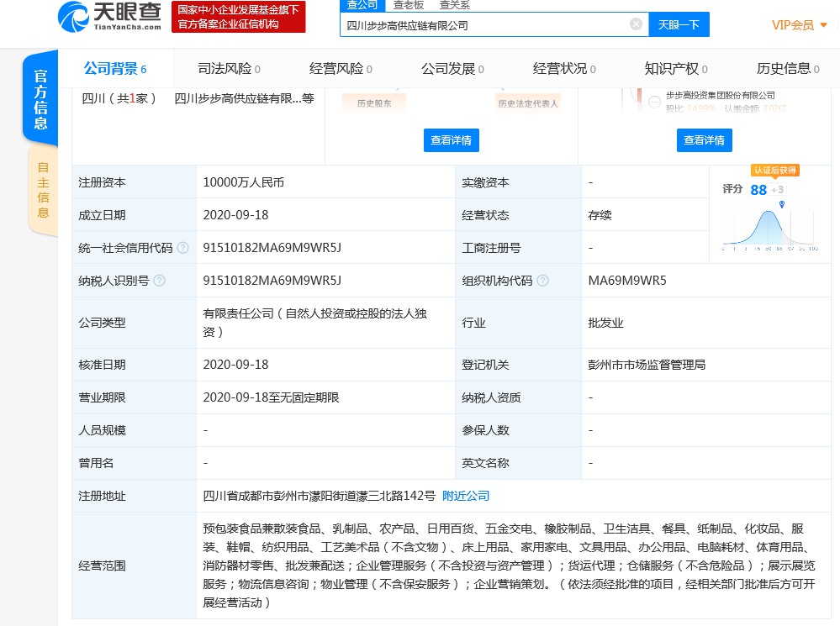
Task: Open help icon next to 组织机构代码
Action: pyautogui.click(x=542, y=281)
